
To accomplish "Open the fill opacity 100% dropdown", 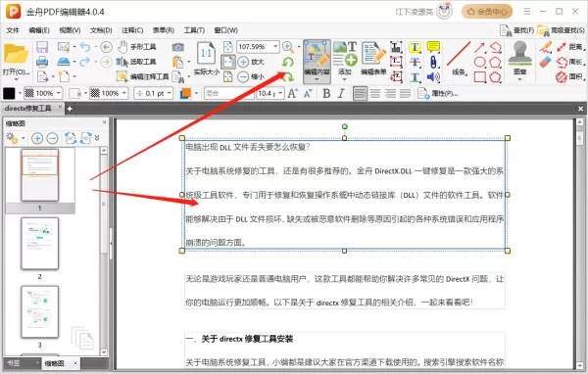I will 59,93.
